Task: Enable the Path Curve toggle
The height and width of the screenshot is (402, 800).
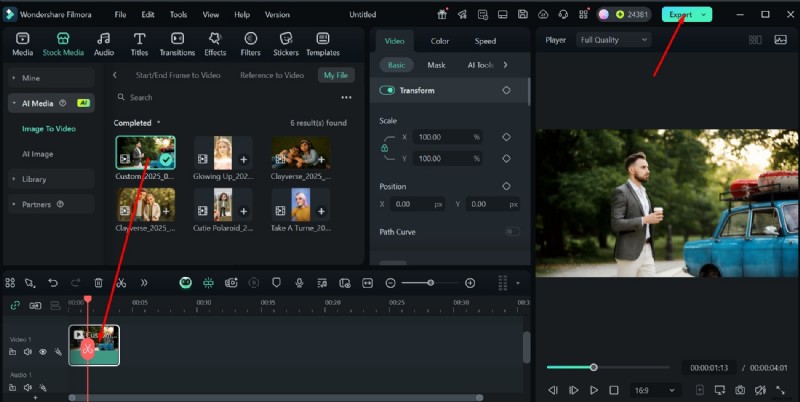Action: (x=512, y=231)
